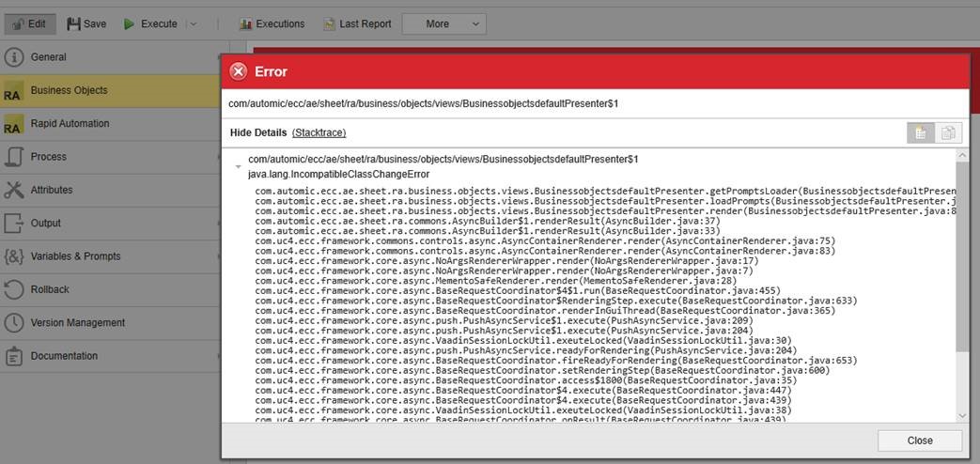This screenshot has height=464, width=980.
Task: Click Hide Details in error dialog
Action: [x=258, y=132]
